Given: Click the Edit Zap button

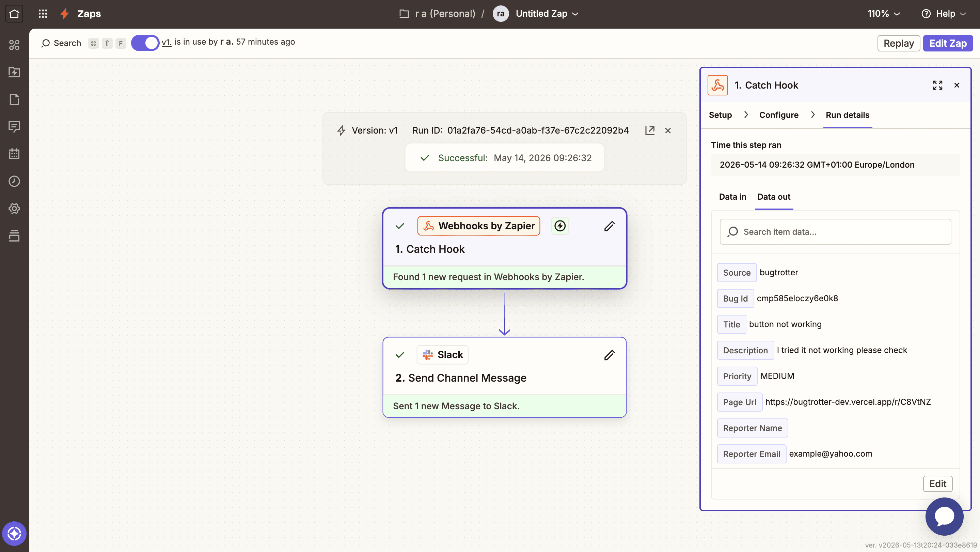Looking at the screenshot, I should 948,43.
